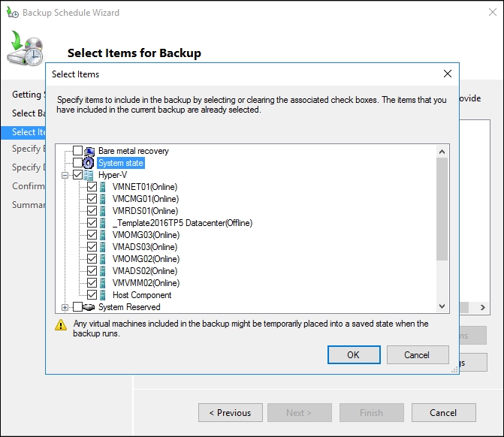
Task: Cancel the Select Items dialog
Action: (x=416, y=354)
